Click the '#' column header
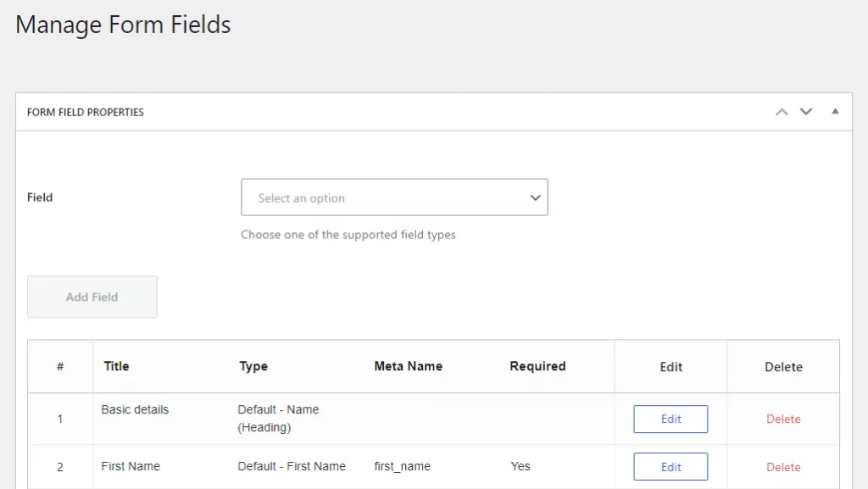This screenshot has height=489, width=868. coord(60,366)
